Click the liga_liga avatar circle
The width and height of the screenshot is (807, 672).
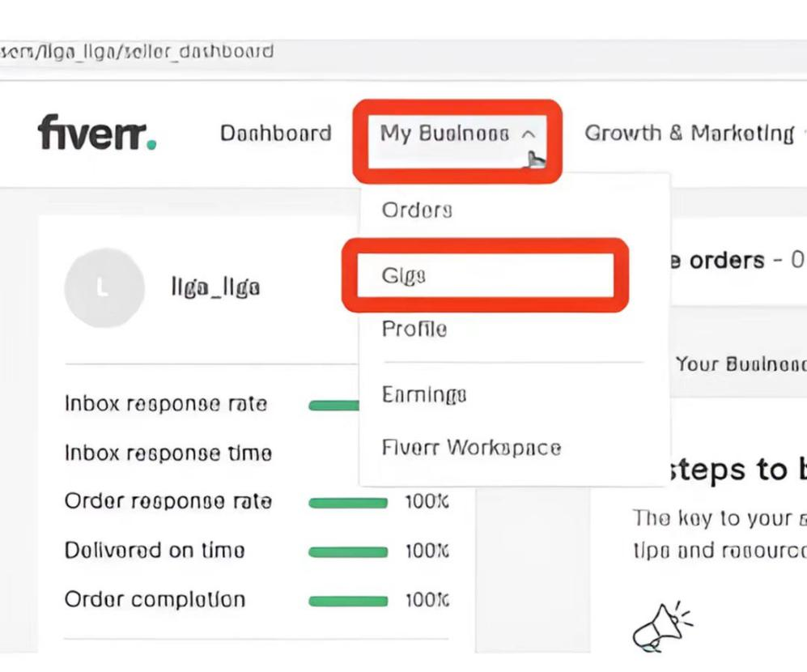pyautogui.click(x=104, y=288)
